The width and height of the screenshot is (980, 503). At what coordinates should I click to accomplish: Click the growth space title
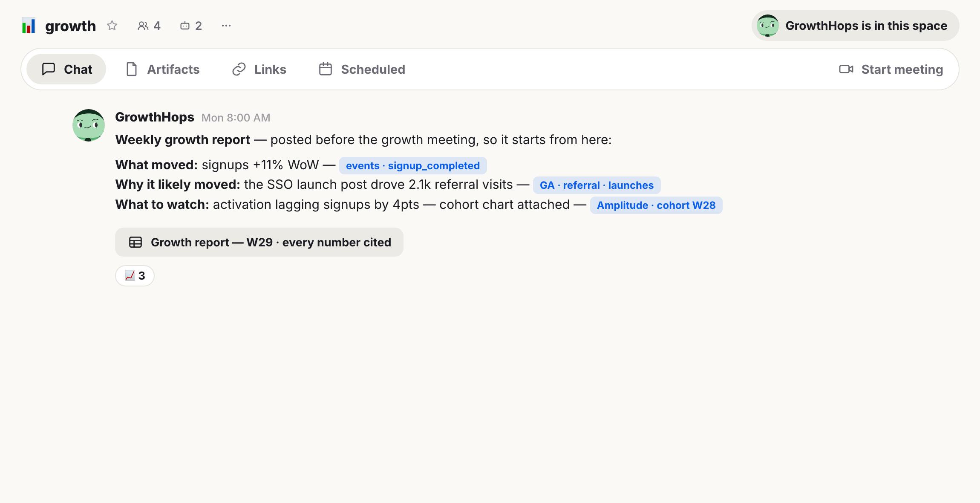(70, 26)
